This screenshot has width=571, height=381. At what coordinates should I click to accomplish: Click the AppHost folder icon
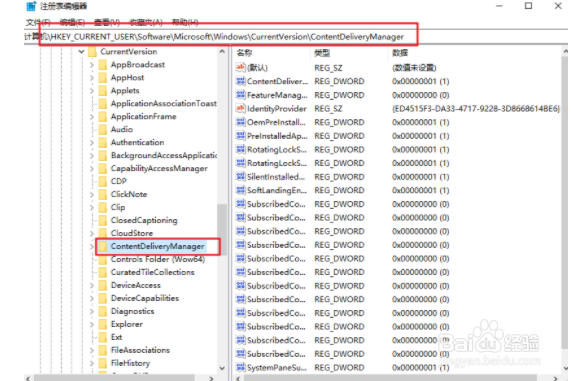pos(103,78)
